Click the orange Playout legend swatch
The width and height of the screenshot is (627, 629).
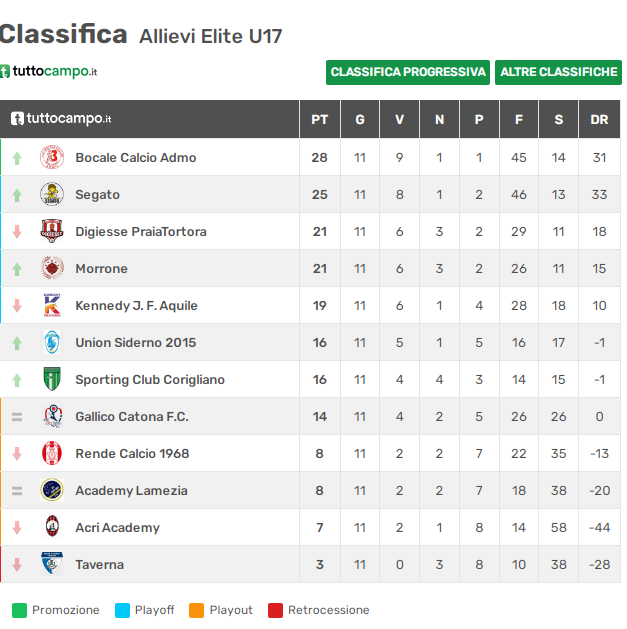click(197, 610)
